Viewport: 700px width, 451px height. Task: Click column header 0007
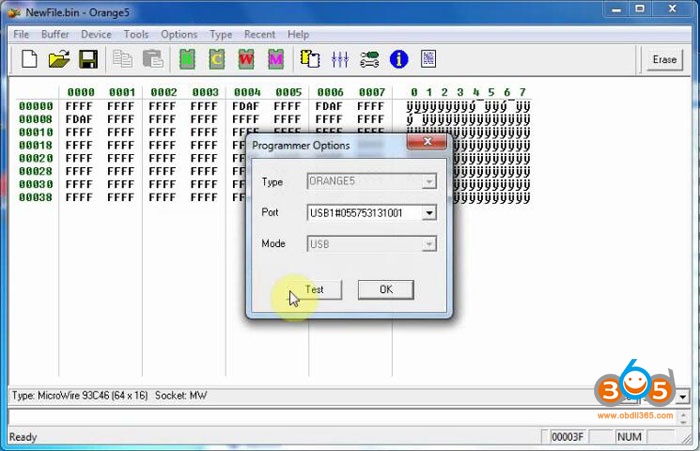coord(372,92)
